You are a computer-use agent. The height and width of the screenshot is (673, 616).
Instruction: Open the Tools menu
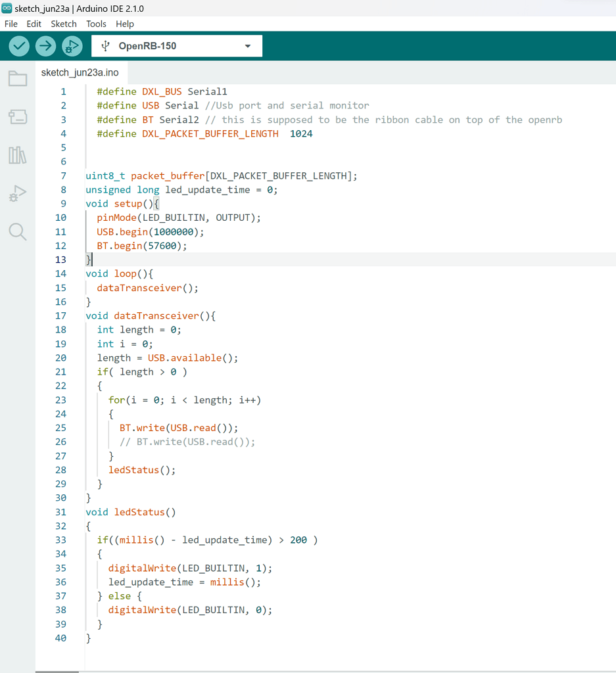tap(96, 24)
